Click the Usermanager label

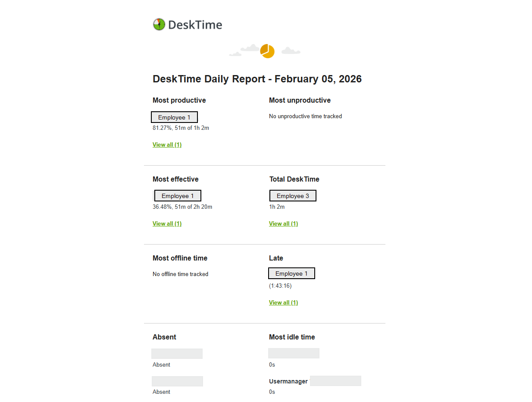click(288, 381)
